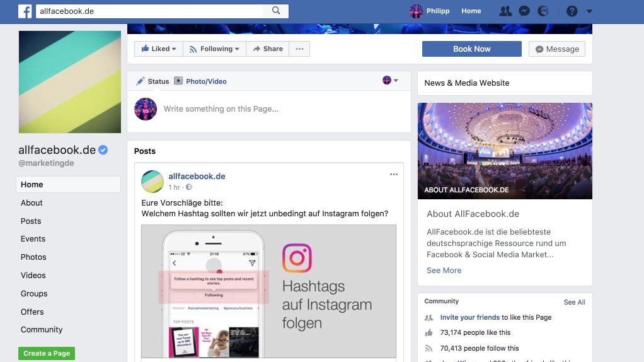Open the help question mark icon
This screenshot has height=362, width=644.
(572, 11)
